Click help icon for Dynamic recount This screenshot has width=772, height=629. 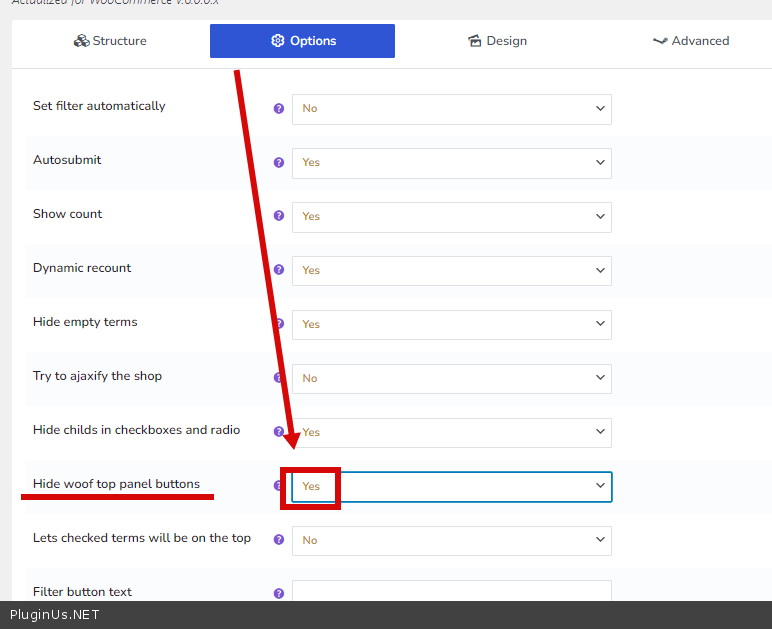[279, 270]
